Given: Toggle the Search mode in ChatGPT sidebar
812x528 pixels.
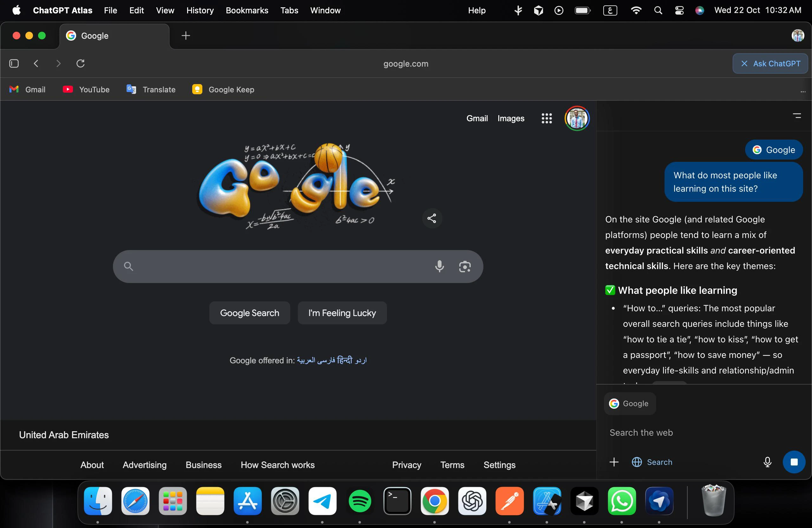Looking at the screenshot, I should click(x=652, y=462).
